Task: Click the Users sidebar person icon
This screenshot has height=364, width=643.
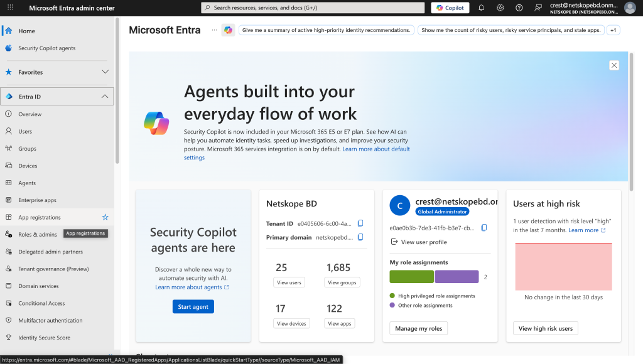Action: tap(9, 131)
